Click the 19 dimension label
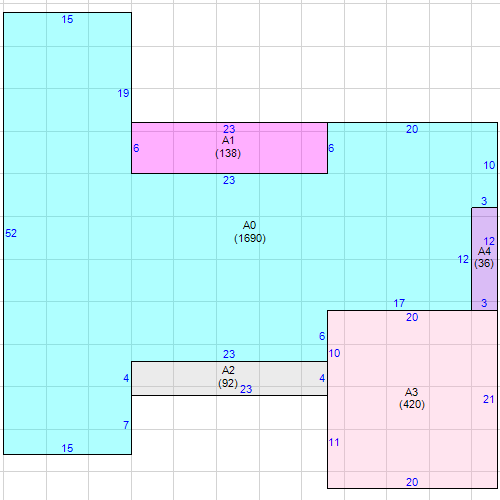This screenshot has height=500, width=500. pyautogui.click(x=123, y=93)
